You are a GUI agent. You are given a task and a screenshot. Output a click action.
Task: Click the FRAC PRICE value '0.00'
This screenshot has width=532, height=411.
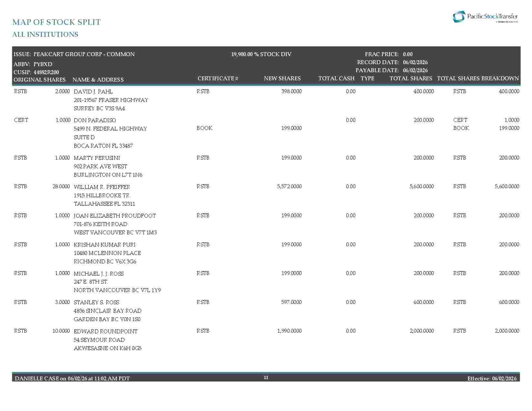[408, 54]
